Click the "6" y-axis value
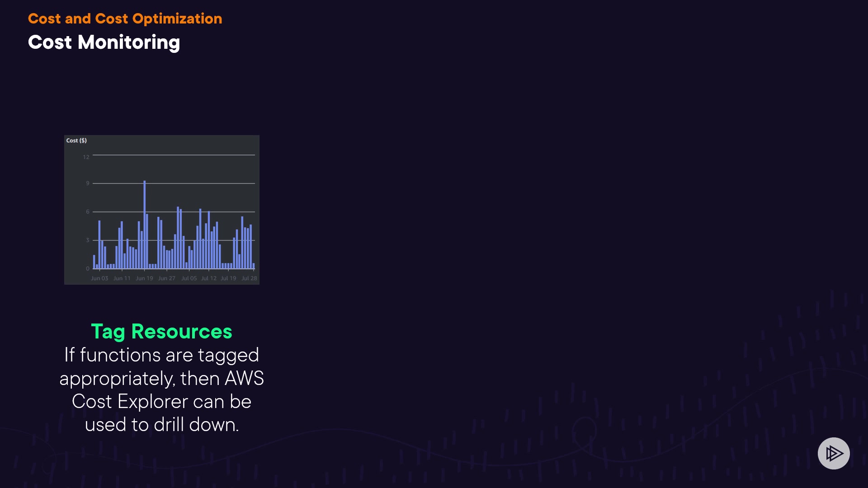868x488 pixels. 88,212
